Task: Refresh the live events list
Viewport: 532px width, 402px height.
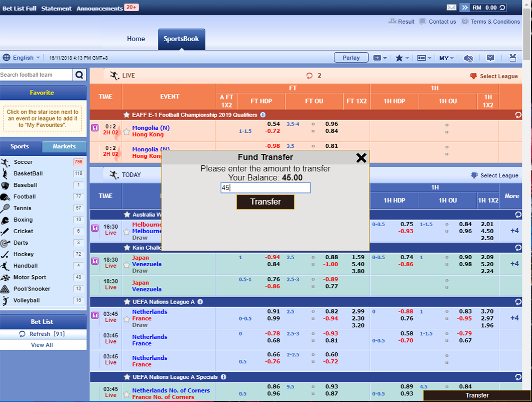Action: pos(310,76)
